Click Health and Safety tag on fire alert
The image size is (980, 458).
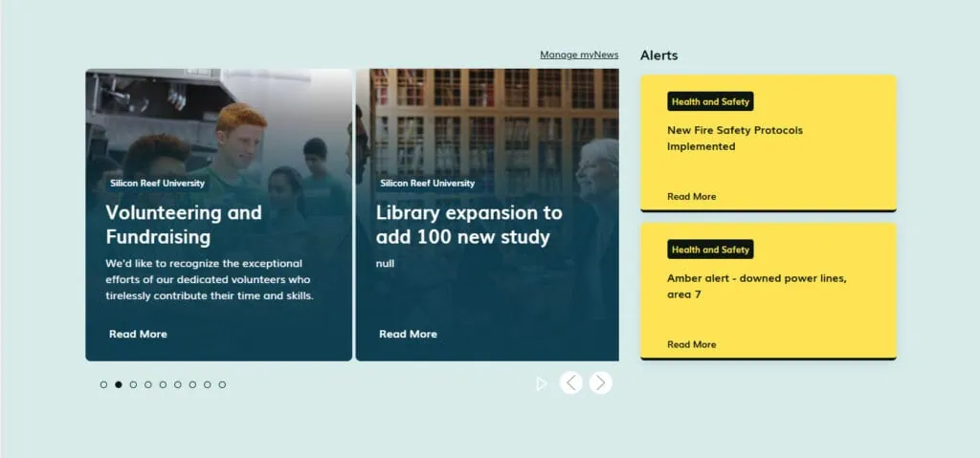[710, 101]
